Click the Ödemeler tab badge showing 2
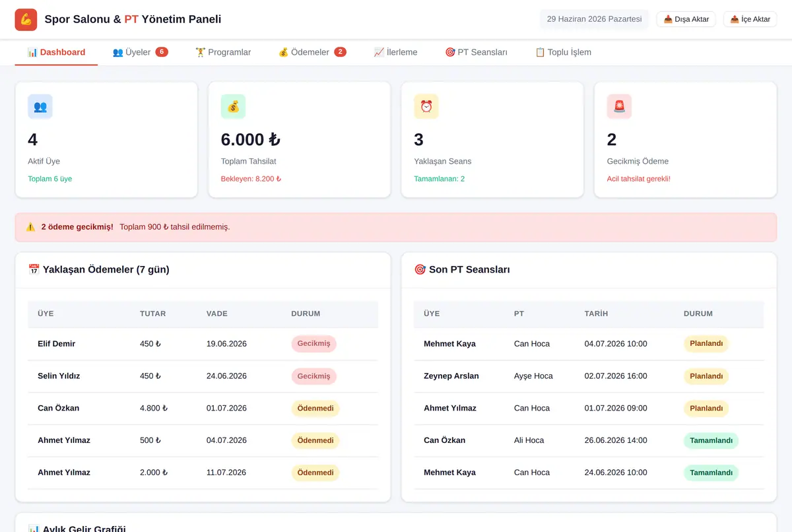This screenshot has width=792, height=532. (x=340, y=52)
